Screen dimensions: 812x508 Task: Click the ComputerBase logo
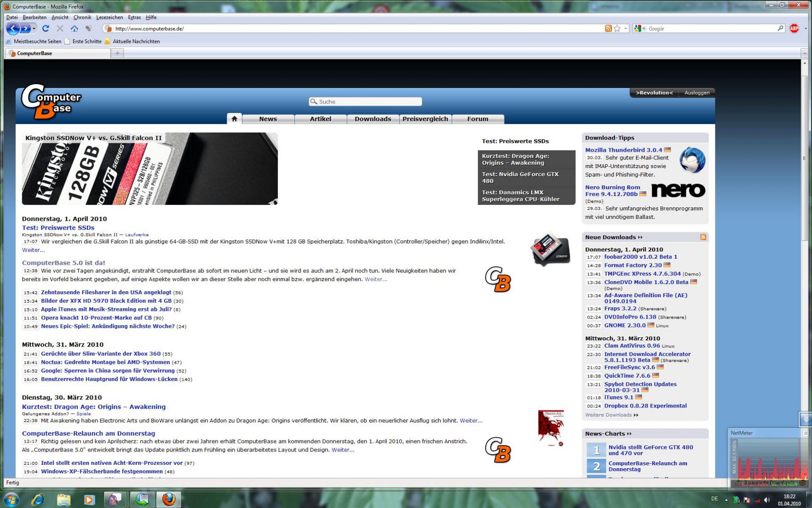(51, 101)
